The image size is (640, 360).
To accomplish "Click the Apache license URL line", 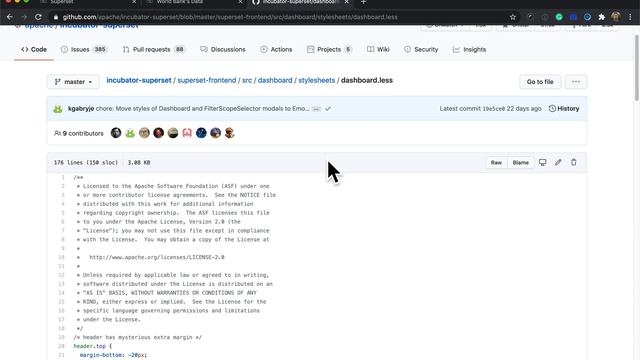I will [157, 258].
